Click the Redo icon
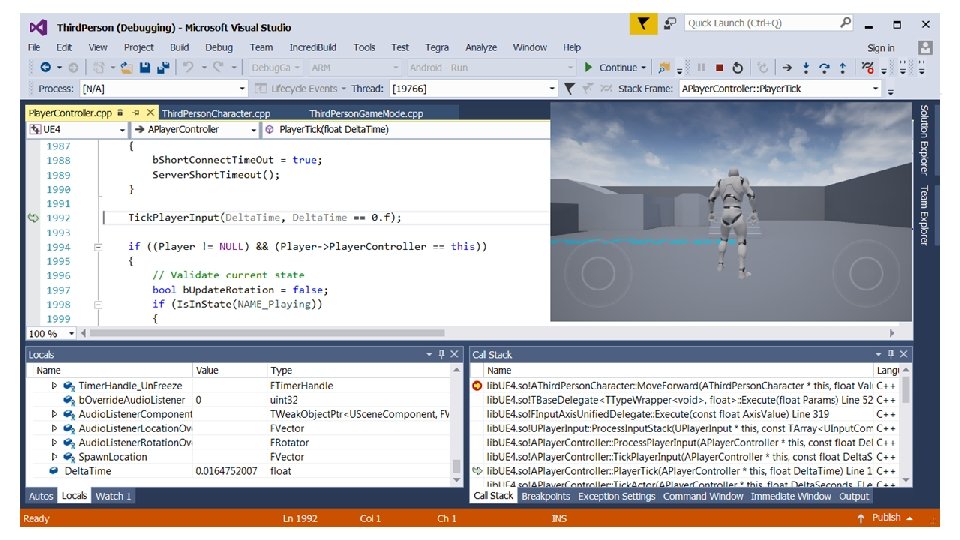 tap(218, 67)
